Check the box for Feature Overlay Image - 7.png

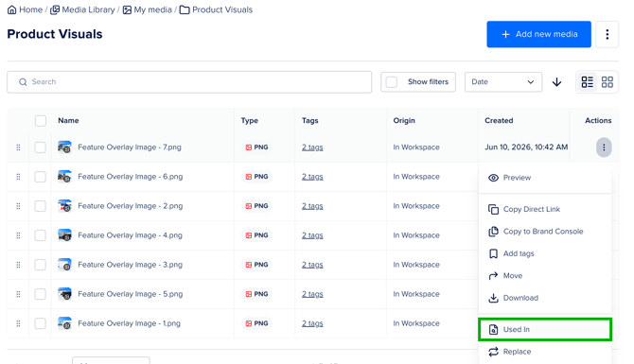pyautogui.click(x=40, y=147)
